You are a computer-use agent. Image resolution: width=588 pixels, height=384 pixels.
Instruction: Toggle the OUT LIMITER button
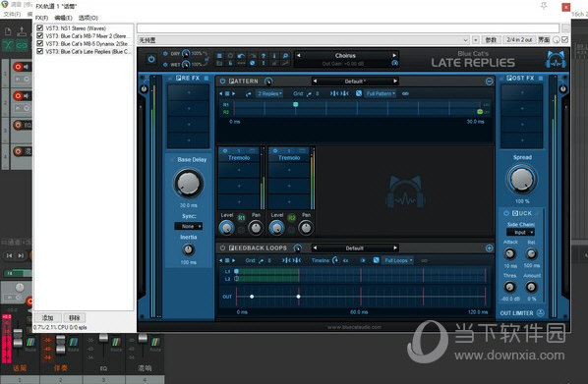tap(540, 313)
